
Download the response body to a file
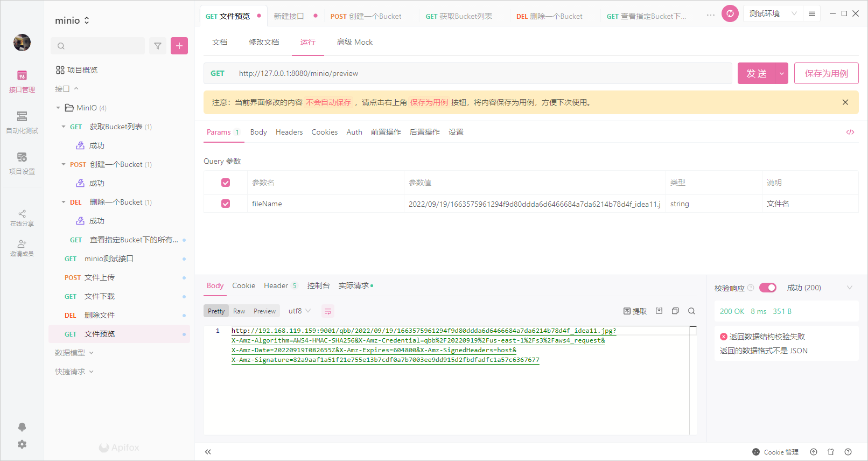click(659, 311)
